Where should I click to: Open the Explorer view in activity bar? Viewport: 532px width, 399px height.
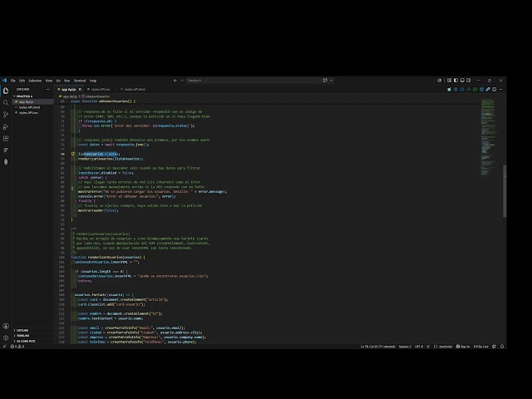(6, 91)
